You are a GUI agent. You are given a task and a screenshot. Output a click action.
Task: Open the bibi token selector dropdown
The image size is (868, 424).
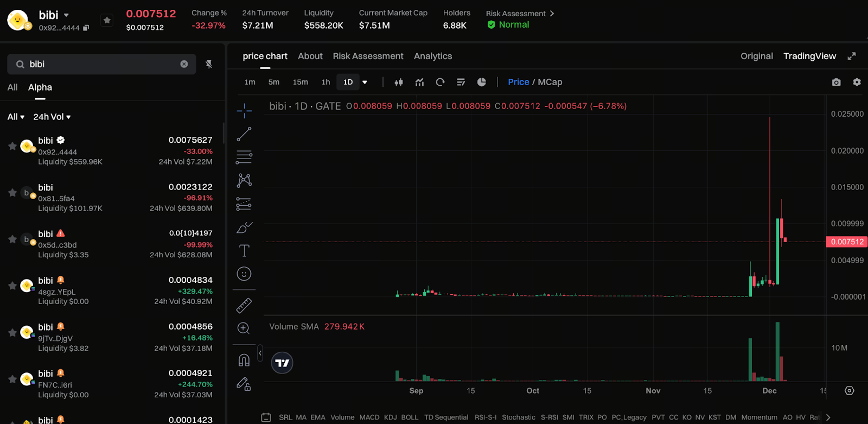click(x=66, y=15)
